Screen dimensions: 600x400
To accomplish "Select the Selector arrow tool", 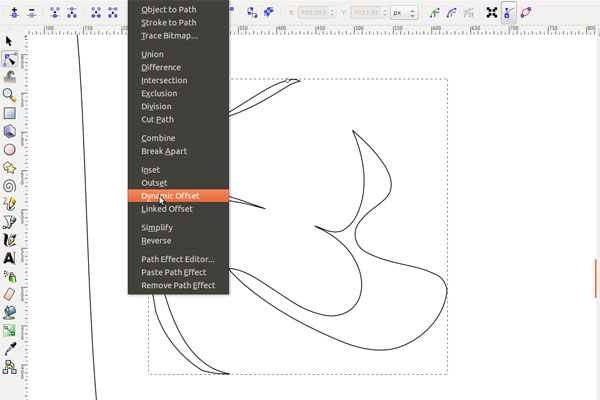I will (x=9, y=41).
